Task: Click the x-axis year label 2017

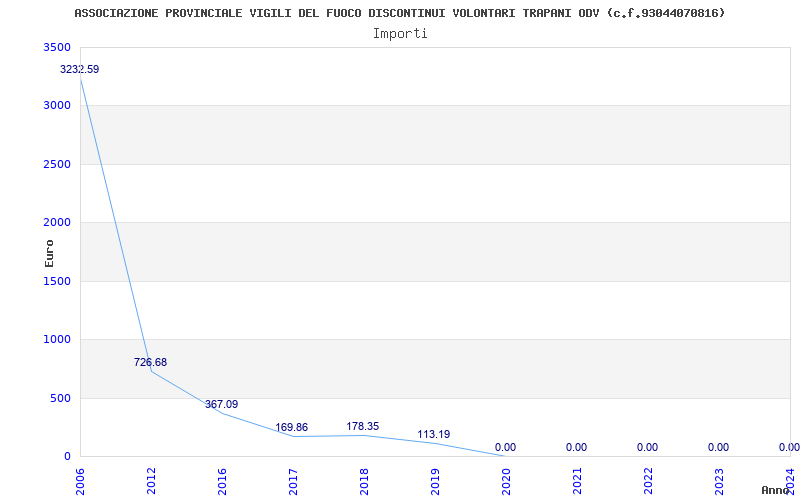Action: click(x=293, y=481)
